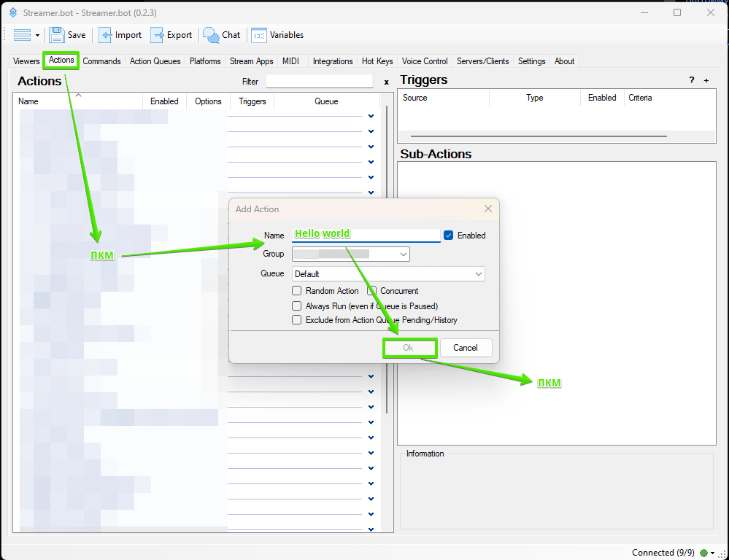Check the Random Action checkbox

point(296,291)
